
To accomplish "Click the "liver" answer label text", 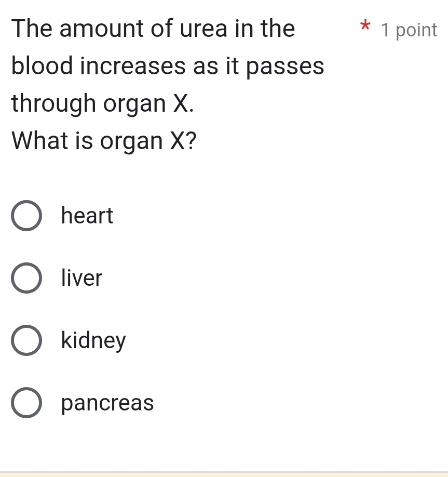I will click(x=82, y=278).
